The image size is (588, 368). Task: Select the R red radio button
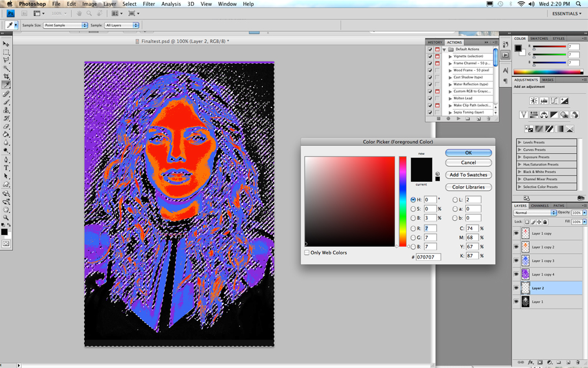413,228
